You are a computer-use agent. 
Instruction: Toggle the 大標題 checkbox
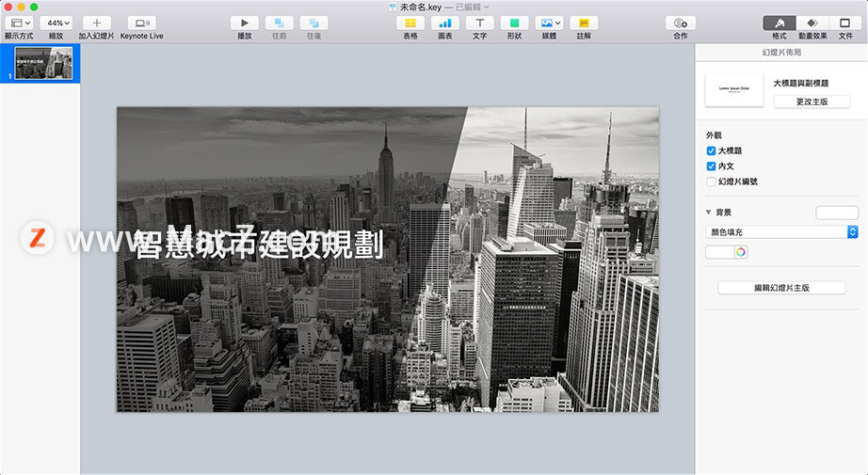[712, 150]
